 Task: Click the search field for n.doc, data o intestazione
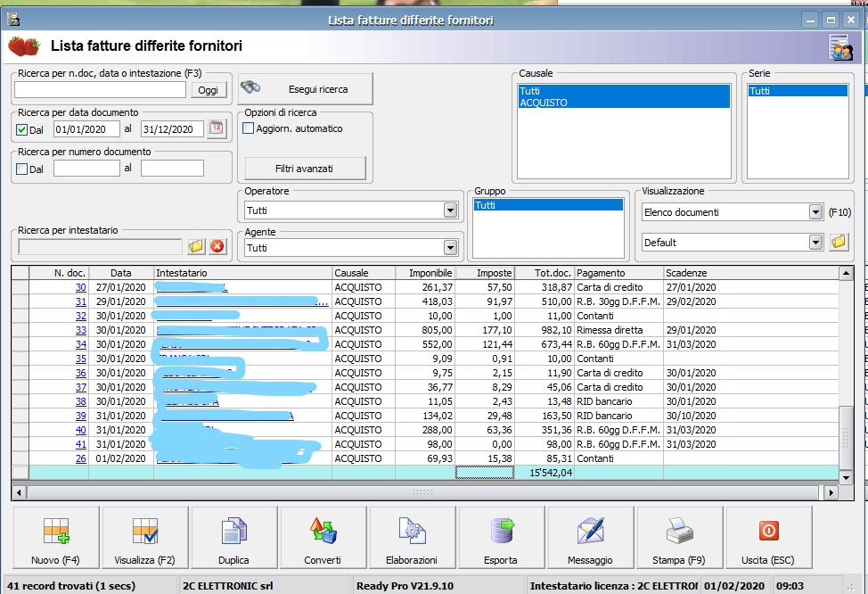coord(100,90)
